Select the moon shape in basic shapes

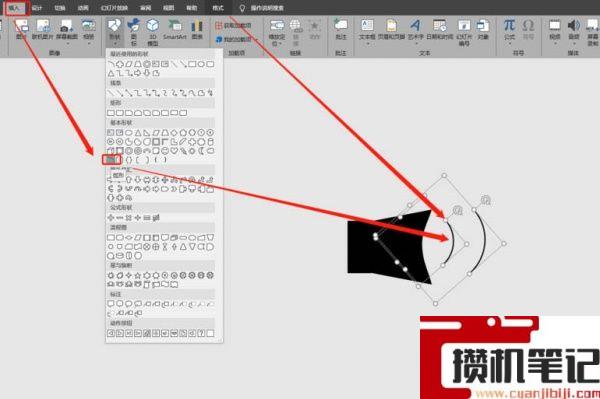click(201, 151)
